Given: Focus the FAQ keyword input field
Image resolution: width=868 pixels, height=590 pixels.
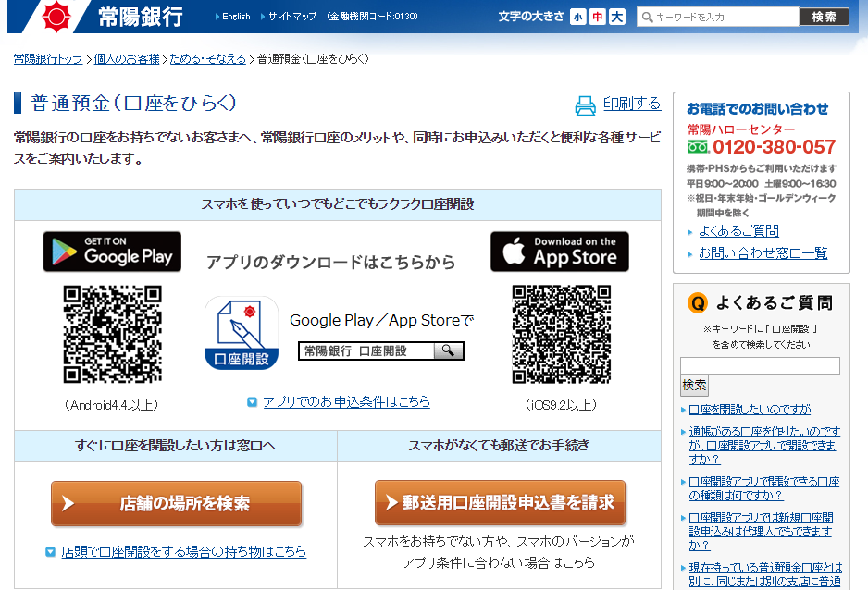Looking at the screenshot, I should [760, 366].
